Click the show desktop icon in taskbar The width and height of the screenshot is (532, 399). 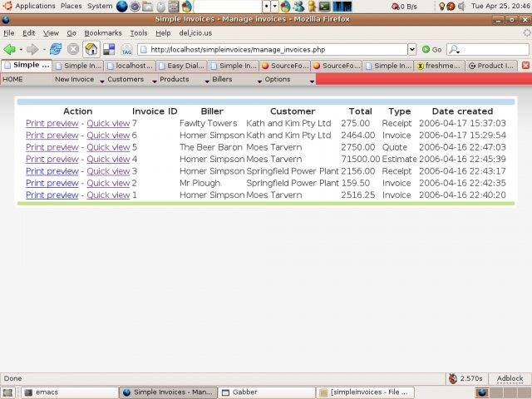[7, 392]
